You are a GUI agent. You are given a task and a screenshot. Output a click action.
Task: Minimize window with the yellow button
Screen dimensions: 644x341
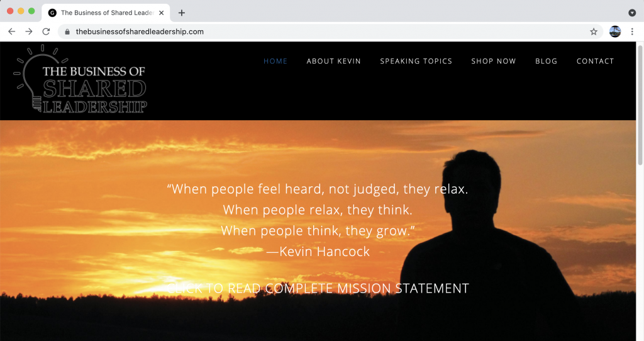[x=21, y=11]
